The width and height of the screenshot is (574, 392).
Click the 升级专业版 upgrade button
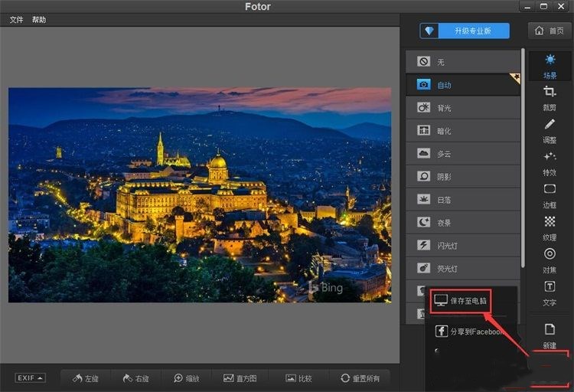[x=465, y=31]
